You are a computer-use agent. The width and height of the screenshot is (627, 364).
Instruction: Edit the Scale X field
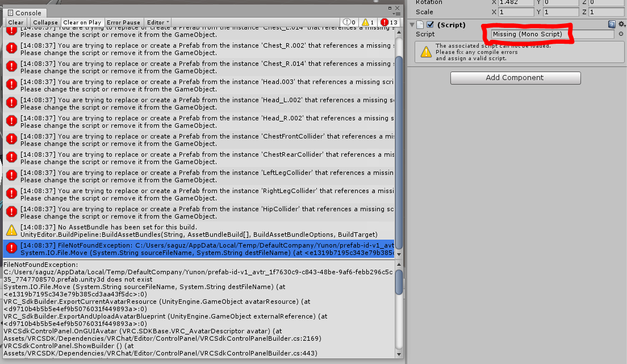[x=516, y=12]
